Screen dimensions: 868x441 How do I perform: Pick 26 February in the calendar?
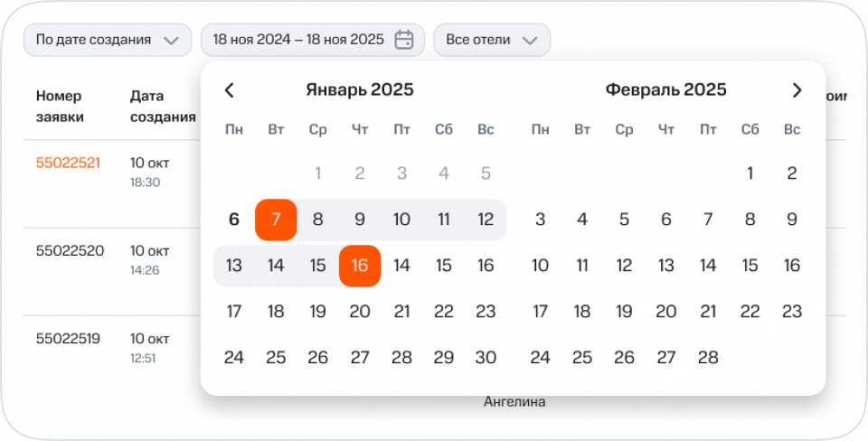tap(624, 358)
